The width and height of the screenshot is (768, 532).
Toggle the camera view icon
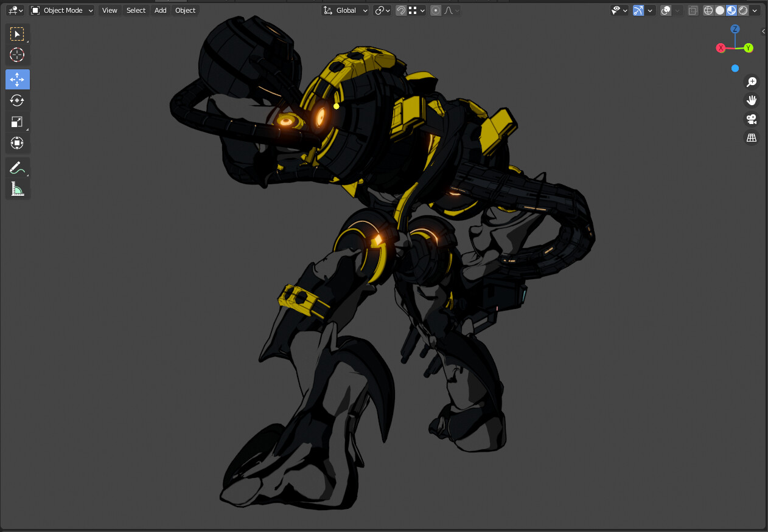[752, 120]
